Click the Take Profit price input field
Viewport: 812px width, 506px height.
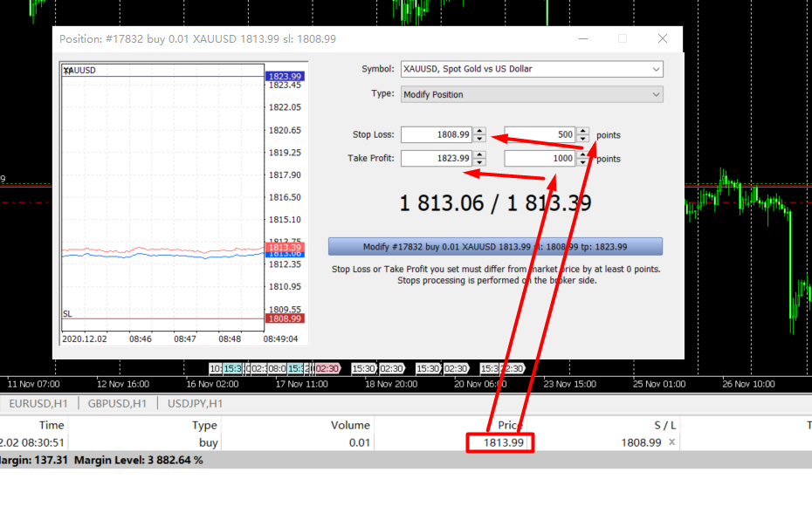pos(437,159)
